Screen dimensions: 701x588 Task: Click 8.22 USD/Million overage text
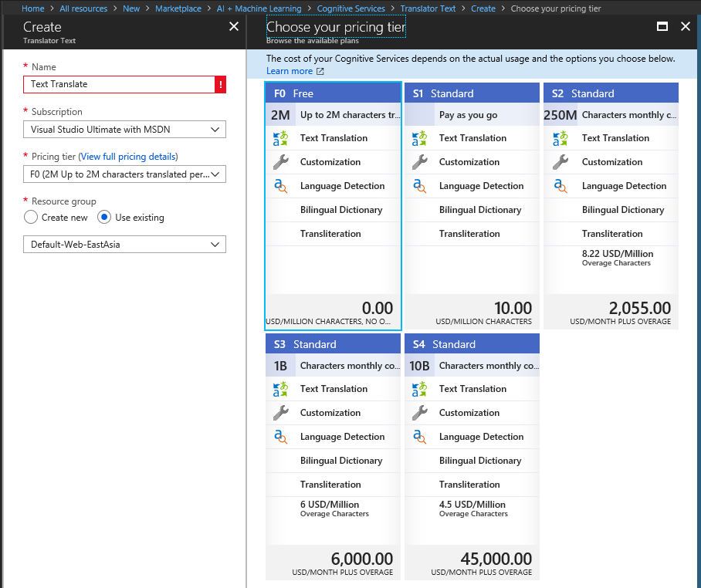618,254
